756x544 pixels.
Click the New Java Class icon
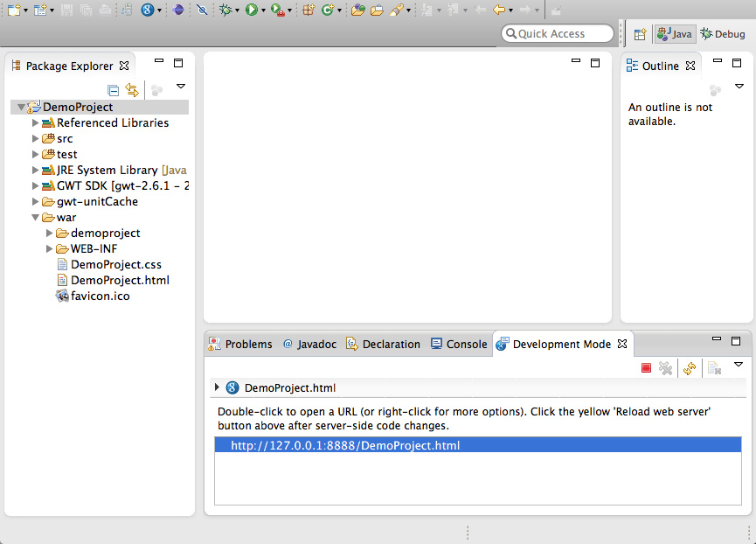[328, 9]
